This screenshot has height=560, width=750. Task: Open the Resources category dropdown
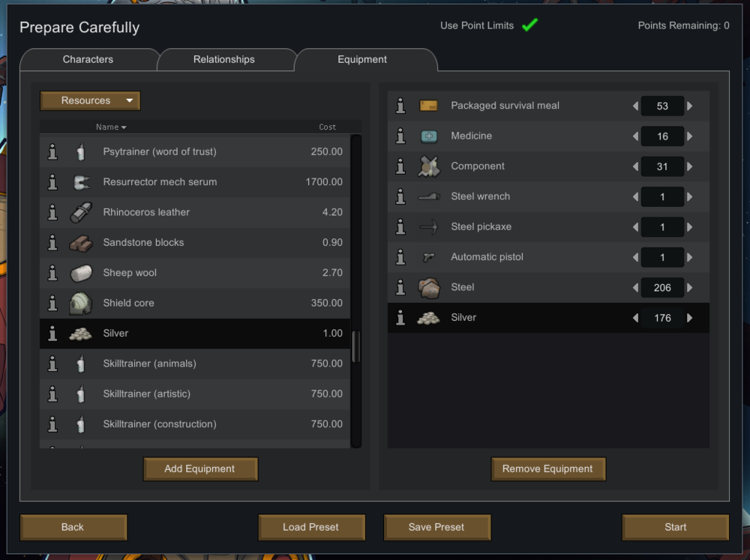coord(90,100)
